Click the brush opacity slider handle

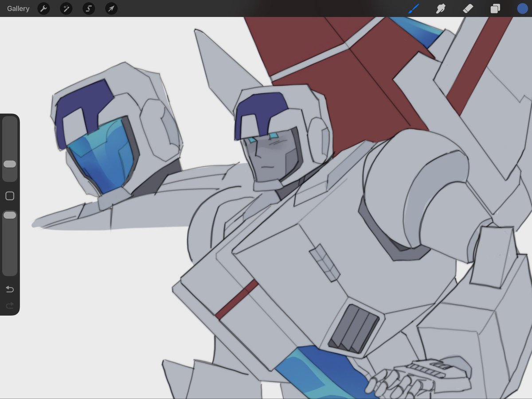click(x=10, y=215)
